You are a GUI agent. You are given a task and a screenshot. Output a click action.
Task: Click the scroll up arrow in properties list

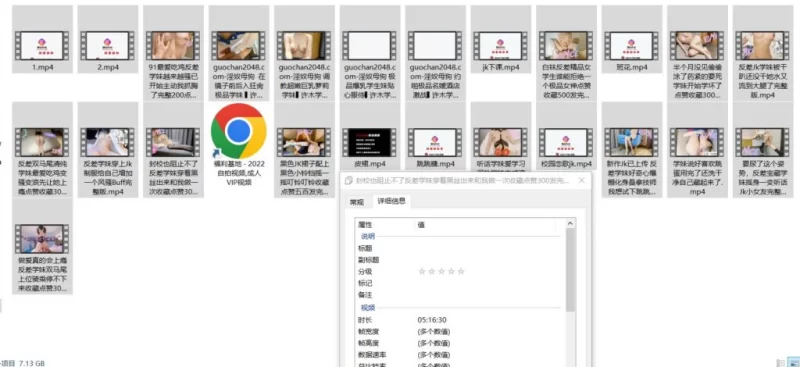570,224
